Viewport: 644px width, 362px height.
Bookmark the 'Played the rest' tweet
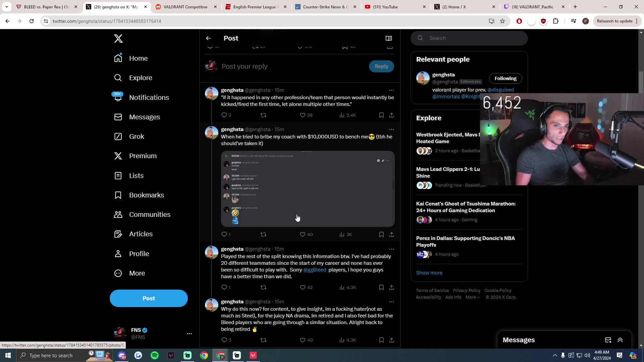click(381, 287)
